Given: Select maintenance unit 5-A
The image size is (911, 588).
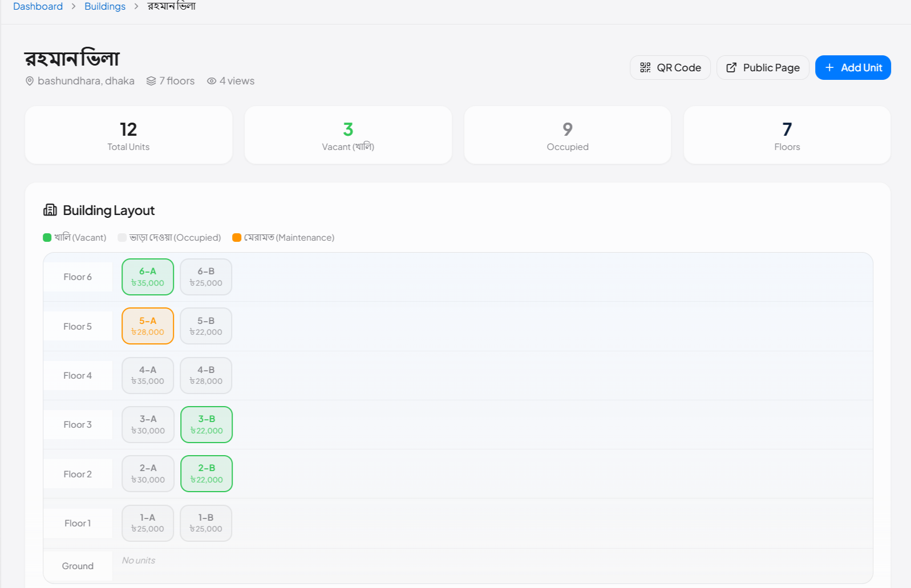Looking at the screenshot, I should point(148,326).
